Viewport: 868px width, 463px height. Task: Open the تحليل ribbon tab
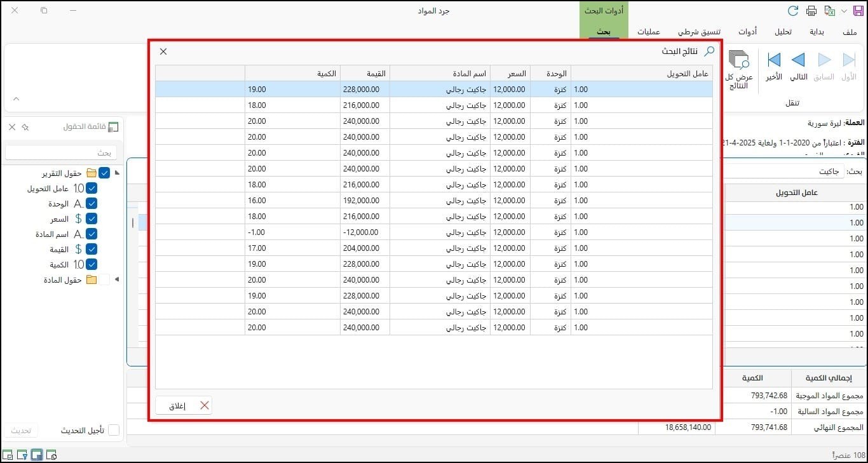pyautogui.click(x=783, y=32)
